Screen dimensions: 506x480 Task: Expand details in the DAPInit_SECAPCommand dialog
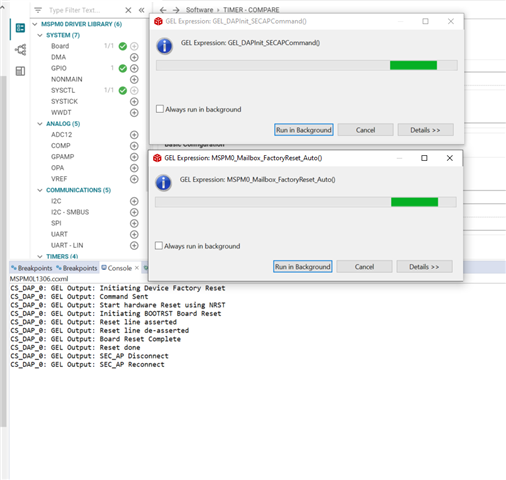425,130
